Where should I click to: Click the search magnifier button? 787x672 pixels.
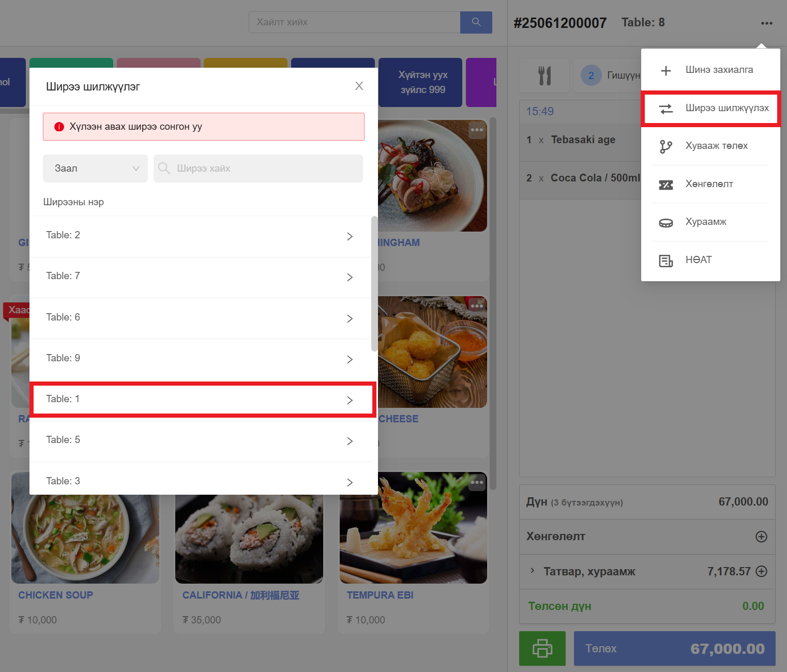click(x=476, y=22)
